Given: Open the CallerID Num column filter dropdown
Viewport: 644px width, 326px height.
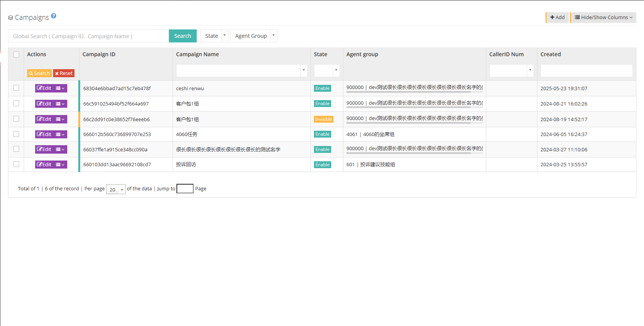Looking at the screenshot, I should pos(511,70).
